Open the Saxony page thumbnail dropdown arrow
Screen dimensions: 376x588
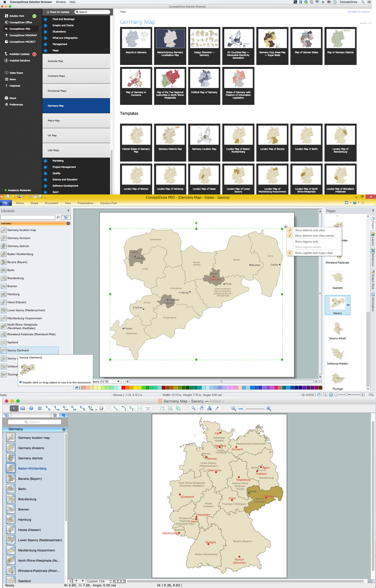point(348,305)
